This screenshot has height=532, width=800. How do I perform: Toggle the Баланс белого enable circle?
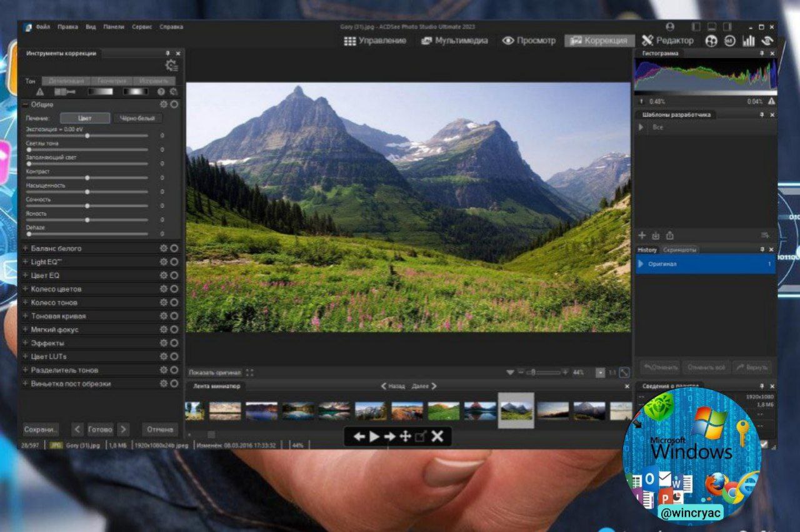174,249
